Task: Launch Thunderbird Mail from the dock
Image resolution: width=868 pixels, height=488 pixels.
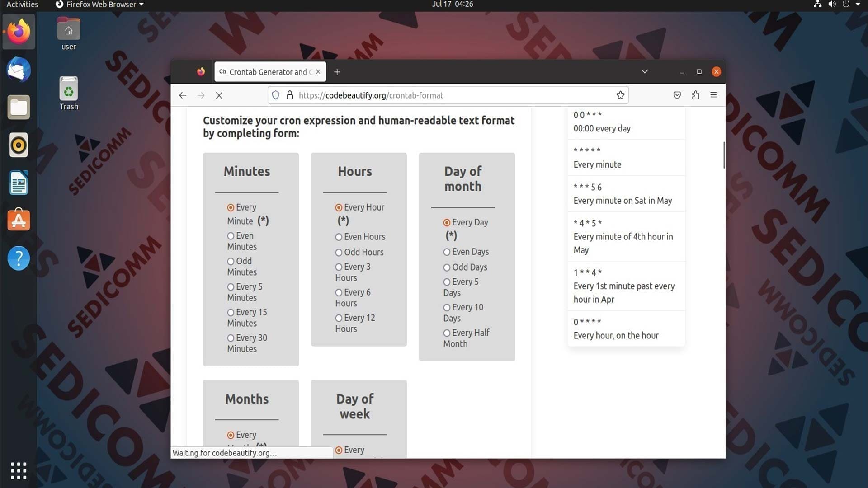Action: click(19, 70)
